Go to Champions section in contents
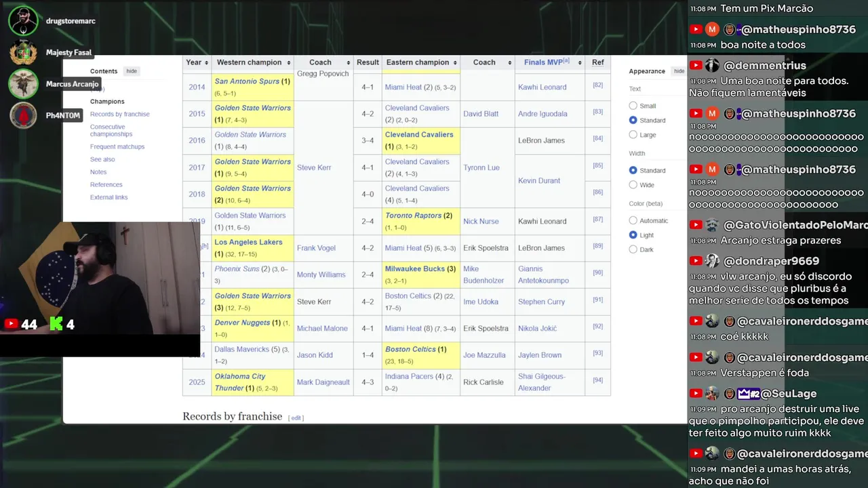Screen dimensions: 868x488 click(107, 102)
